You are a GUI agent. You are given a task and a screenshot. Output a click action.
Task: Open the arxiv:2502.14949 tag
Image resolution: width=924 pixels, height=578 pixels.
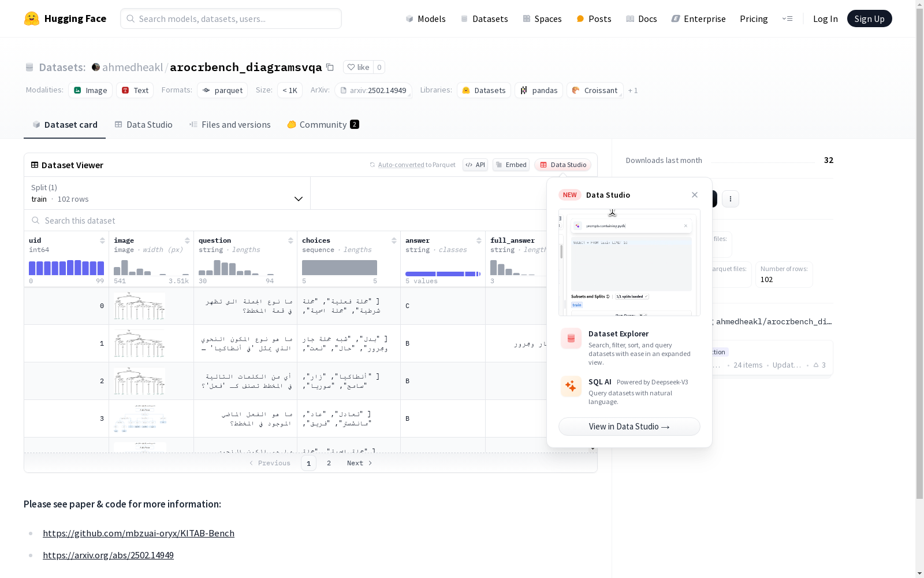tap(373, 90)
